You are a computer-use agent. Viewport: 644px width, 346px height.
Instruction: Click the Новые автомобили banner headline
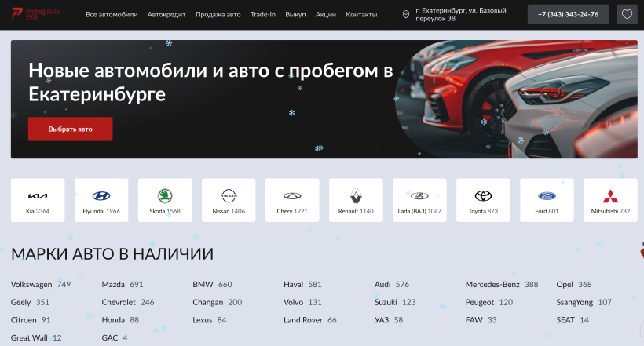point(210,82)
